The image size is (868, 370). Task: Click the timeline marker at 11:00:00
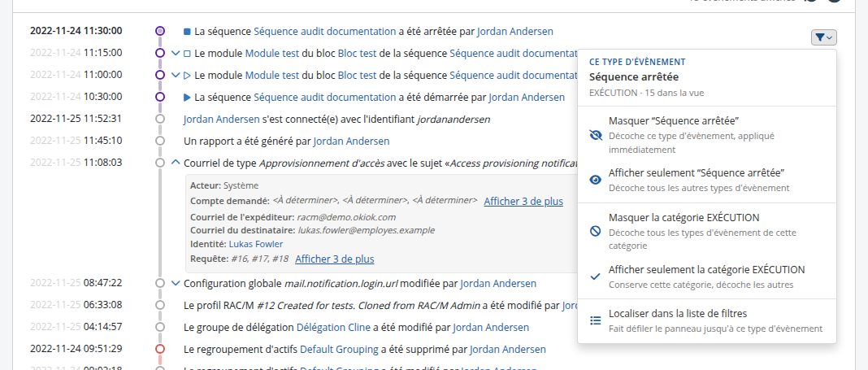(160, 75)
